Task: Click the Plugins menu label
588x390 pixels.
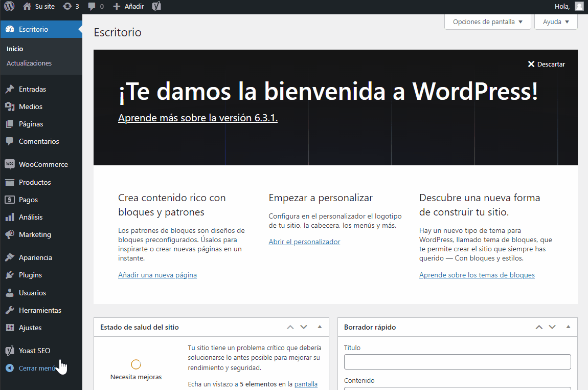Action: tap(30, 275)
